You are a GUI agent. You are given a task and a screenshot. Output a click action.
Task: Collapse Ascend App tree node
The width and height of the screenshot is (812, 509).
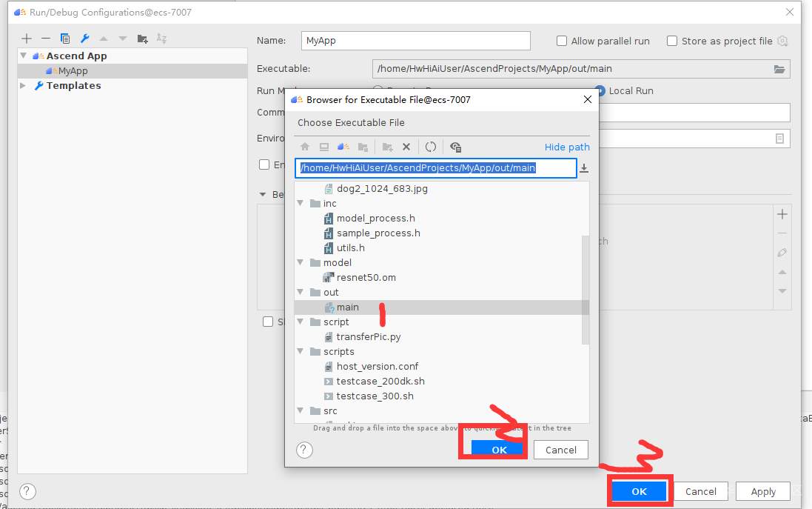pos(23,56)
